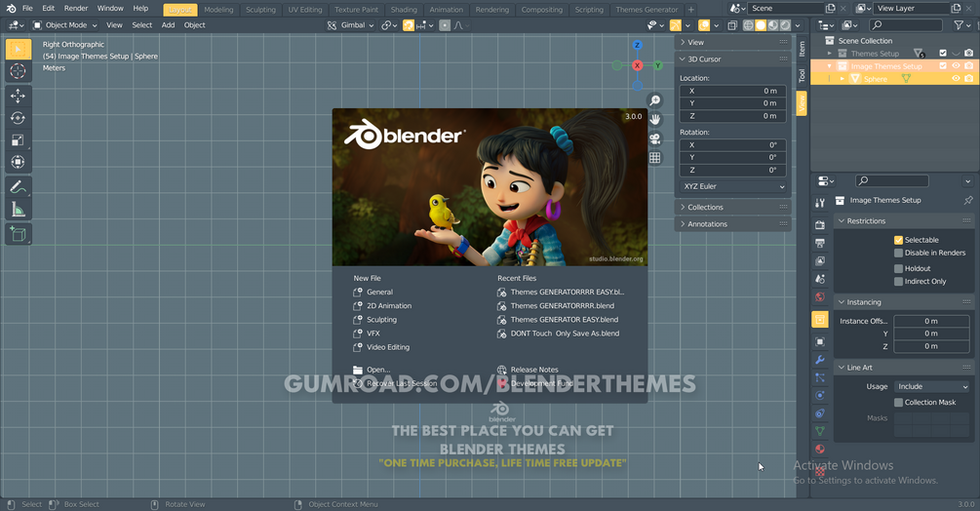The height and width of the screenshot is (511, 980).
Task: Click the blue Z axis gizmo
Action: click(637, 45)
